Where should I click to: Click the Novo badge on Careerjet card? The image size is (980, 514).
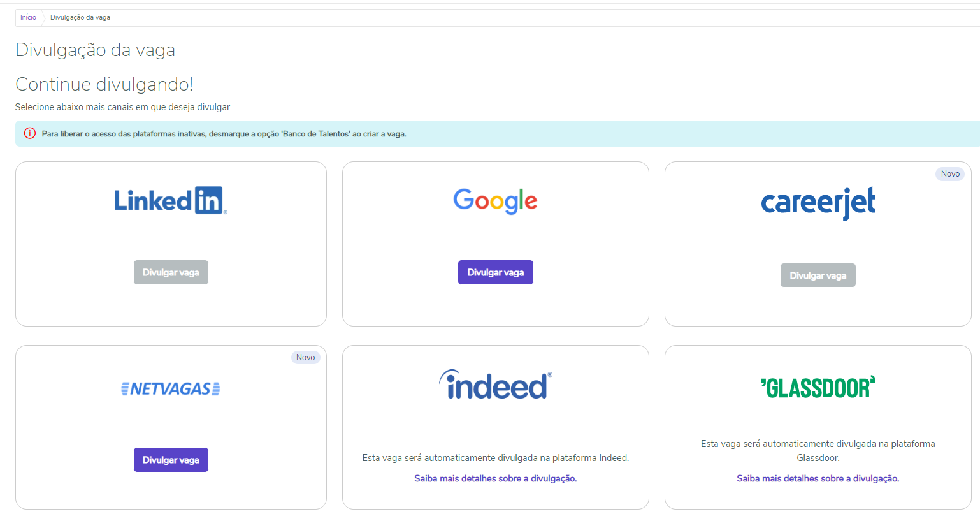tap(949, 174)
